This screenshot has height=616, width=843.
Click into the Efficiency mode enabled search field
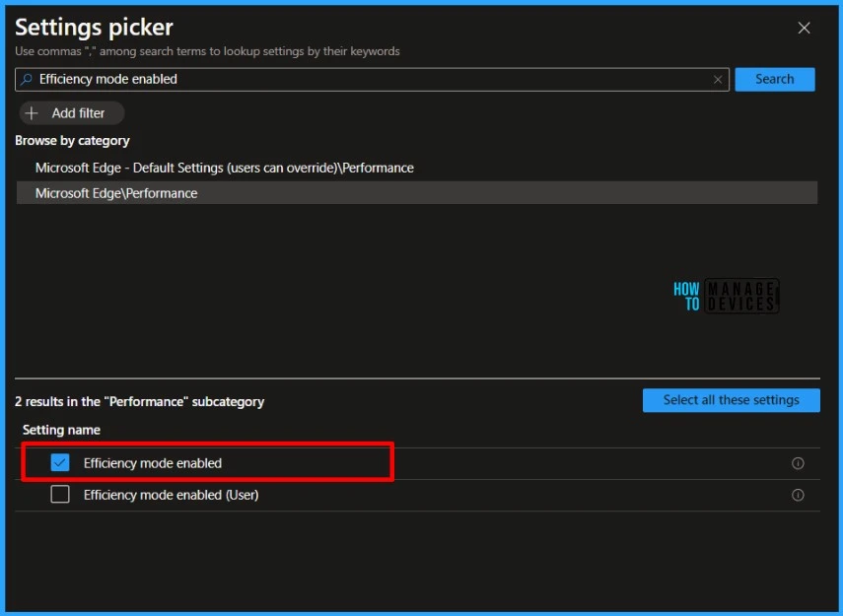372,80
